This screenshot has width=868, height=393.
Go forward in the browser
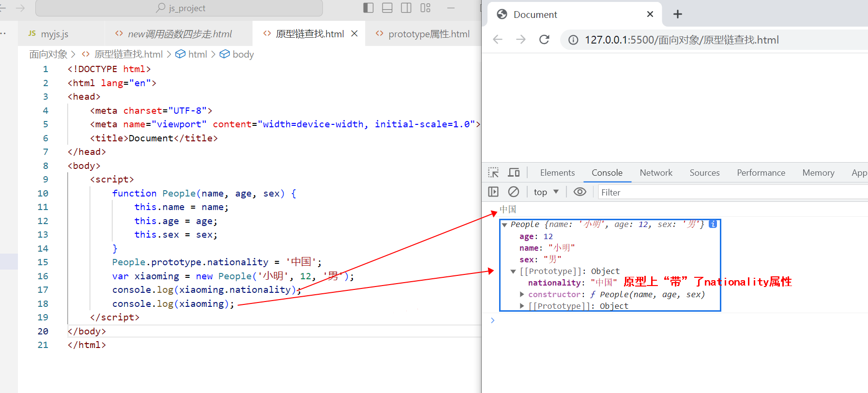(x=521, y=40)
